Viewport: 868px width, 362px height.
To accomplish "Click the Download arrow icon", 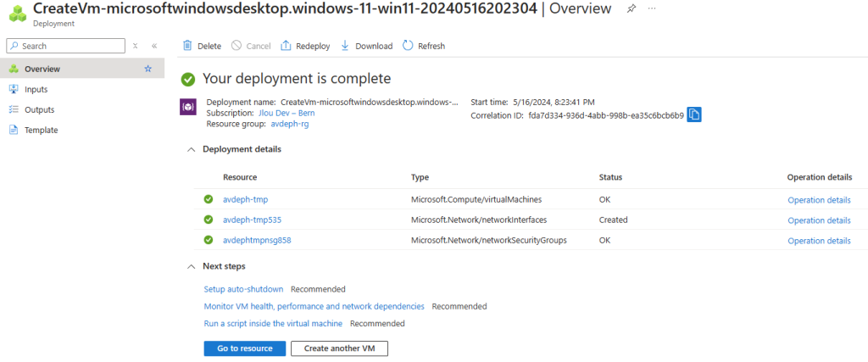I will pyautogui.click(x=345, y=46).
